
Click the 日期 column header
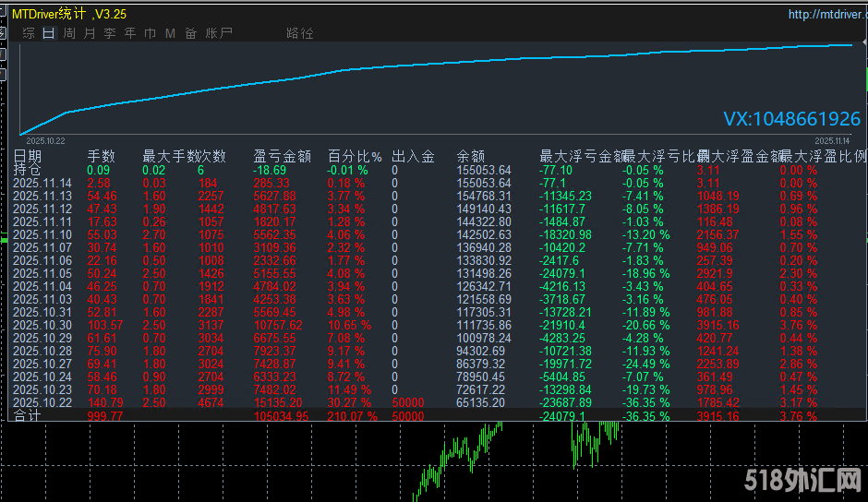click(28, 156)
